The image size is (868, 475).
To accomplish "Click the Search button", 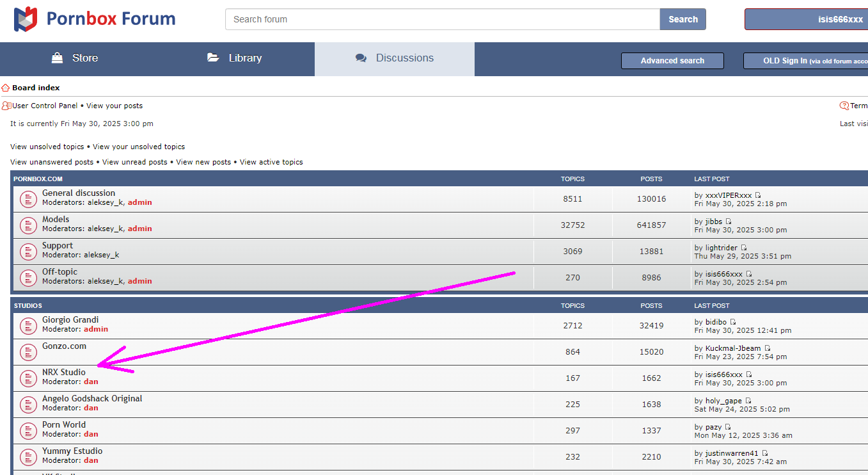I will point(683,19).
